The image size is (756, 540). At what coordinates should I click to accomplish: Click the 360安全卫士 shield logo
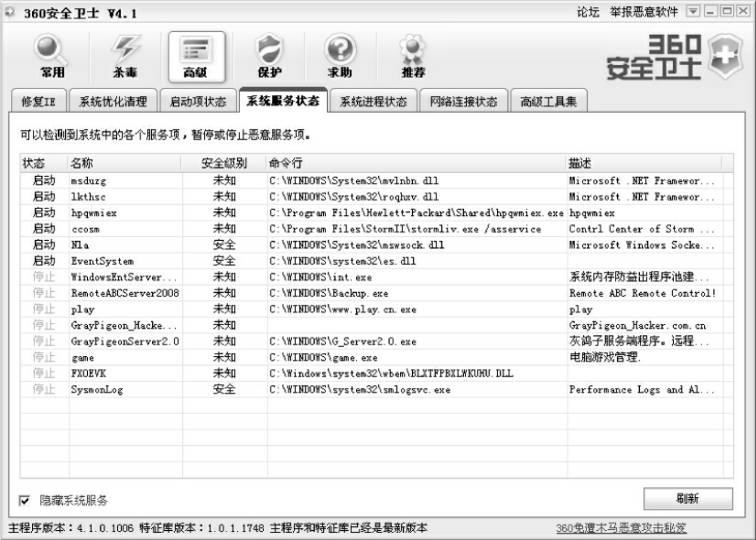[x=725, y=56]
